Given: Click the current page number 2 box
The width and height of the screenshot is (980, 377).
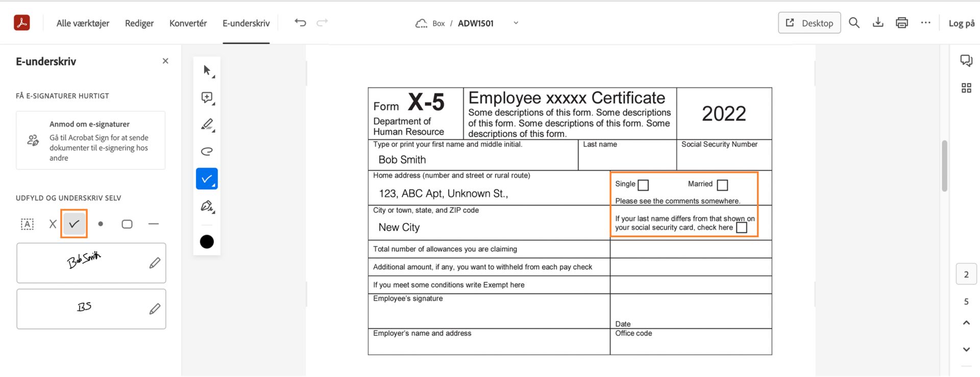Looking at the screenshot, I should (x=966, y=274).
